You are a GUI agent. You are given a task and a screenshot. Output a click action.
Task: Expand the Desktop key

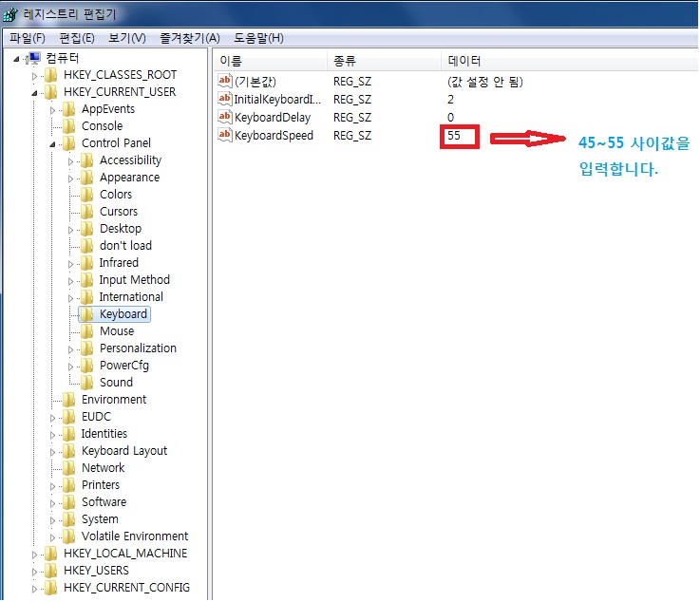[x=70, y=230]
